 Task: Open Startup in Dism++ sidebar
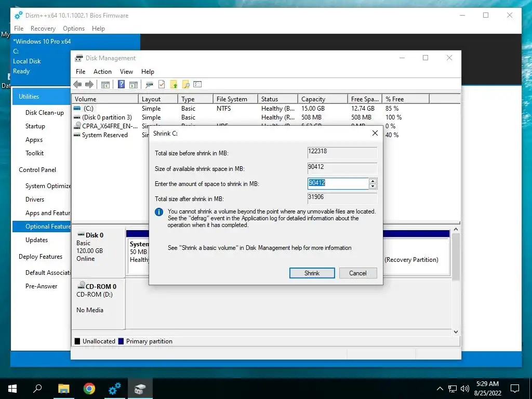[35, 126]
